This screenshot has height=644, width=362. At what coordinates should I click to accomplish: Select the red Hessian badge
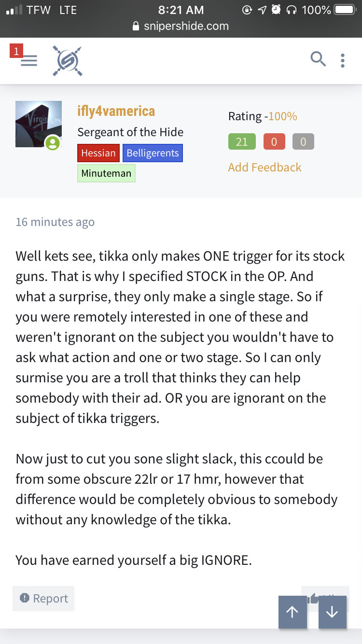click(x=98, y=153)
